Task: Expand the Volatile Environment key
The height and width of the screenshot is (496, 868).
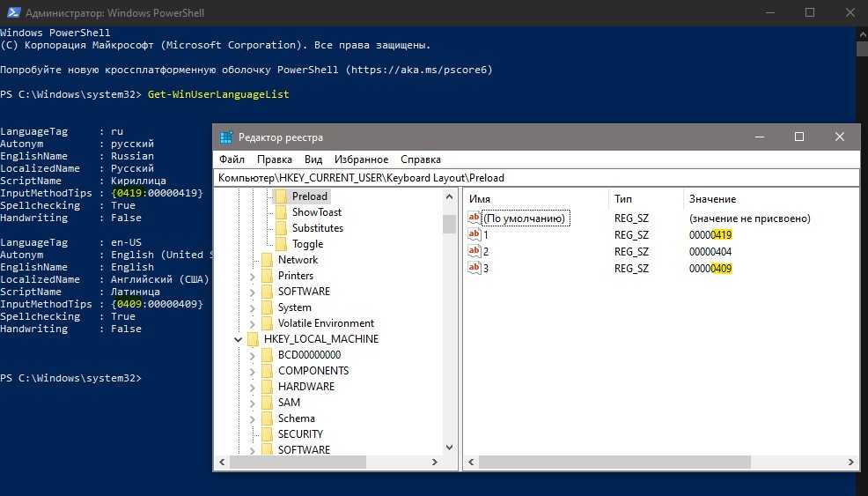Action: click(253, 323)
